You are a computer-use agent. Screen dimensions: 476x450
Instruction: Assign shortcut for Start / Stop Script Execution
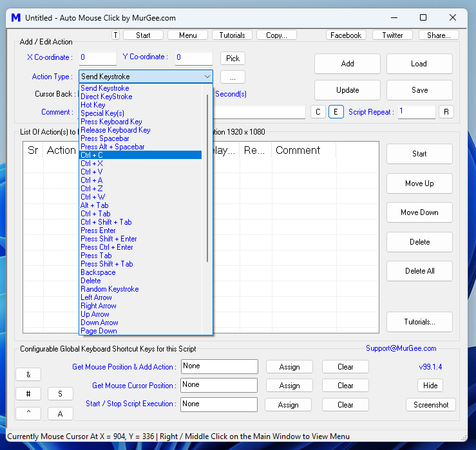click(289, 405)
